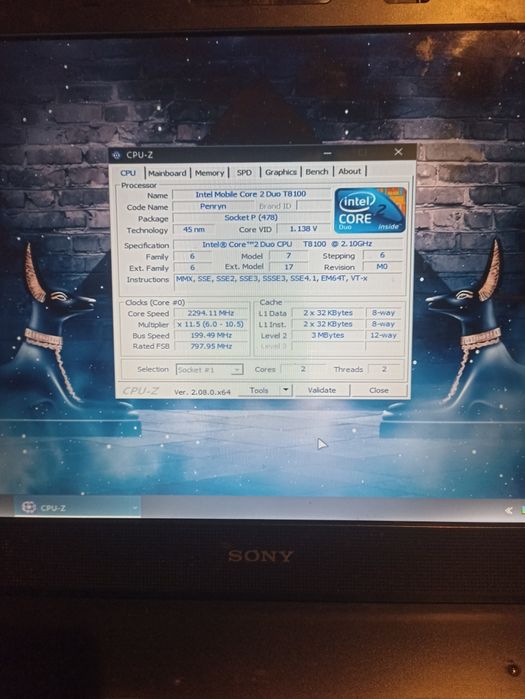Image resolution: width=525 pixels, height=699 pixels.
Task: Switch to the Mainboard tab
Action: click(x=167, y=173)
